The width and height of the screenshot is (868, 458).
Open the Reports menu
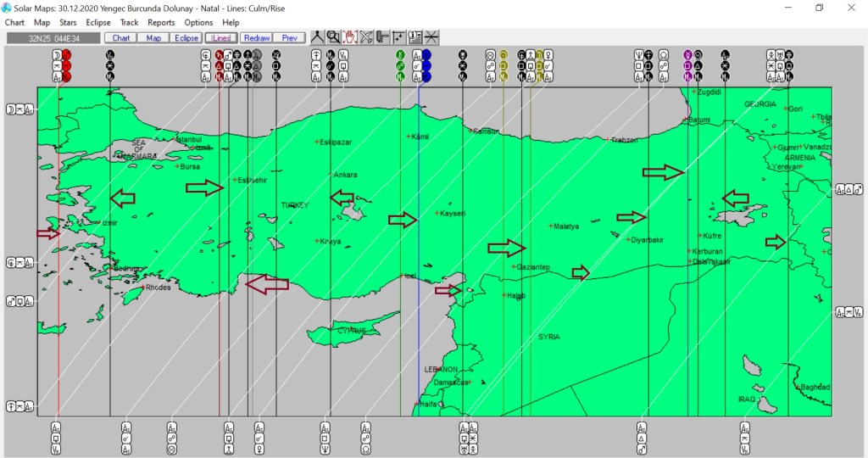[x=161, y=23]
